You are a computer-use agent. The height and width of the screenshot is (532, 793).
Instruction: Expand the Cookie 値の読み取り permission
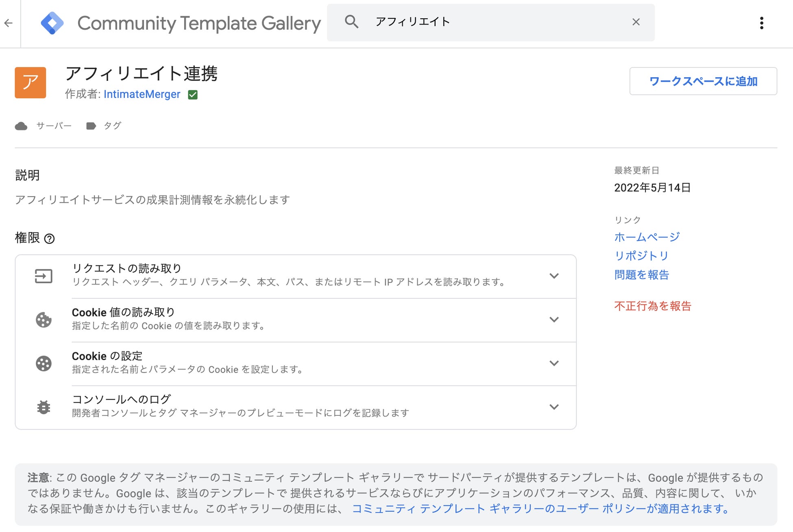554,319
